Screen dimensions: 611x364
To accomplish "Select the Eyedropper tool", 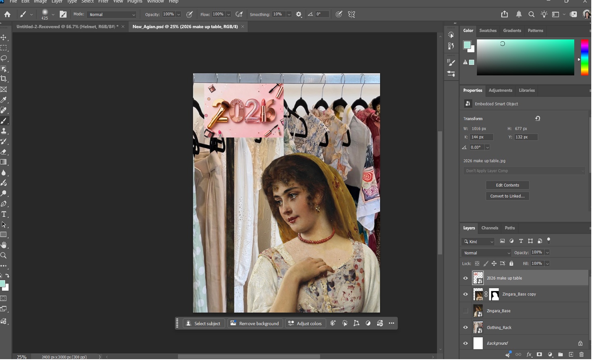I will point(4,100).
